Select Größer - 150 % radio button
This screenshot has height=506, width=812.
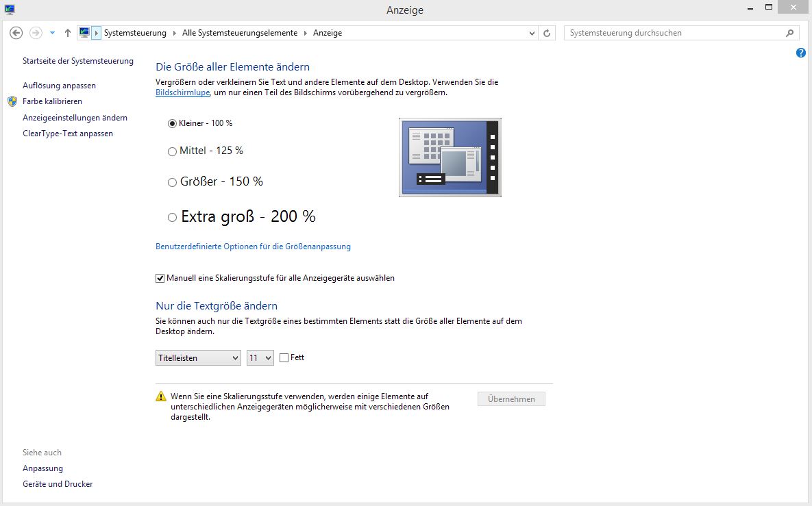(173, 183)
